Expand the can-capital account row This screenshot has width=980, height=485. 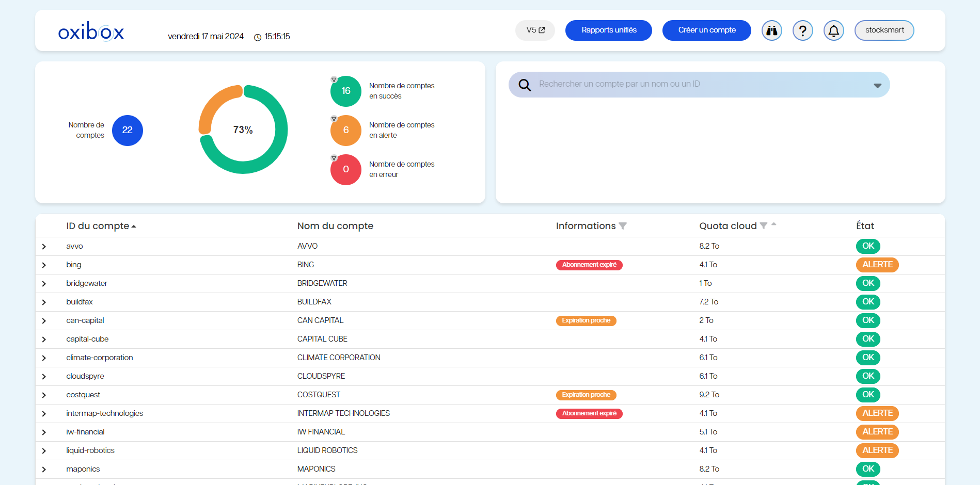click(44, 321)
